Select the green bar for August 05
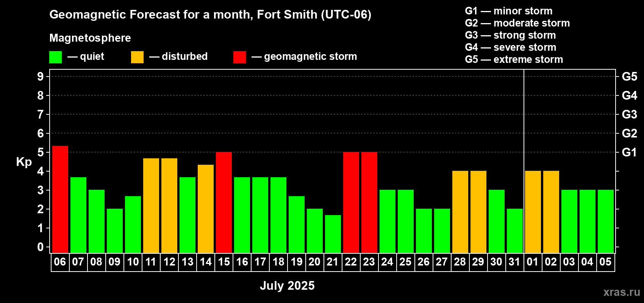644x303 pixels. [606, 221]
